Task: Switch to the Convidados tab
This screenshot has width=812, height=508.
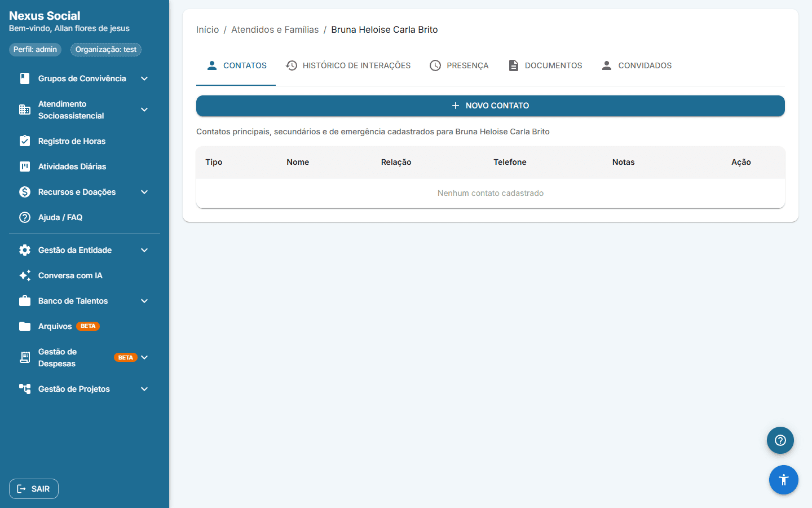Action: pyautogui.click(x=636, y=65)
